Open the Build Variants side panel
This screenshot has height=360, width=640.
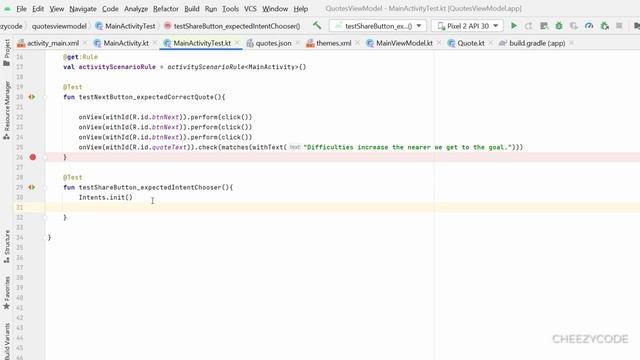coord(7,341)
